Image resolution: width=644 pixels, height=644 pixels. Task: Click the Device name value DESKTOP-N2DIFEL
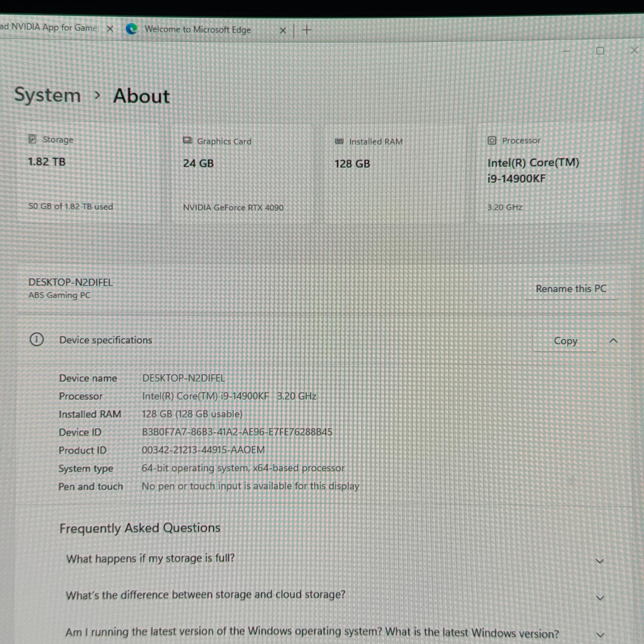point(184,378)
